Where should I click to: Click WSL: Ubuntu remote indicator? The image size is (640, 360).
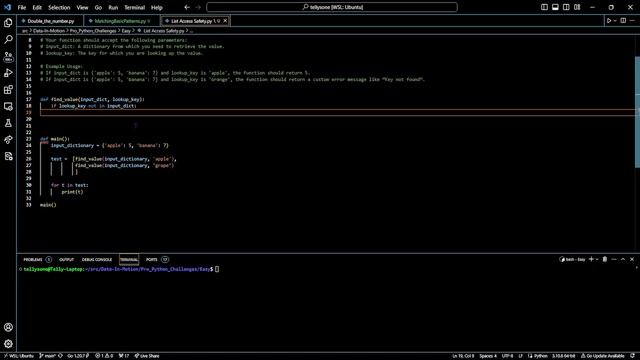19,356
